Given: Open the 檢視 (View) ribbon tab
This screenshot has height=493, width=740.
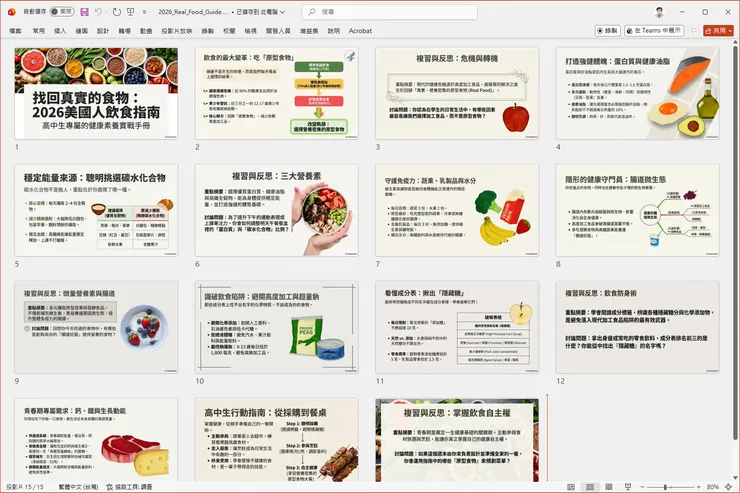Looking at the screenshot, I should [x=251, y=31].
